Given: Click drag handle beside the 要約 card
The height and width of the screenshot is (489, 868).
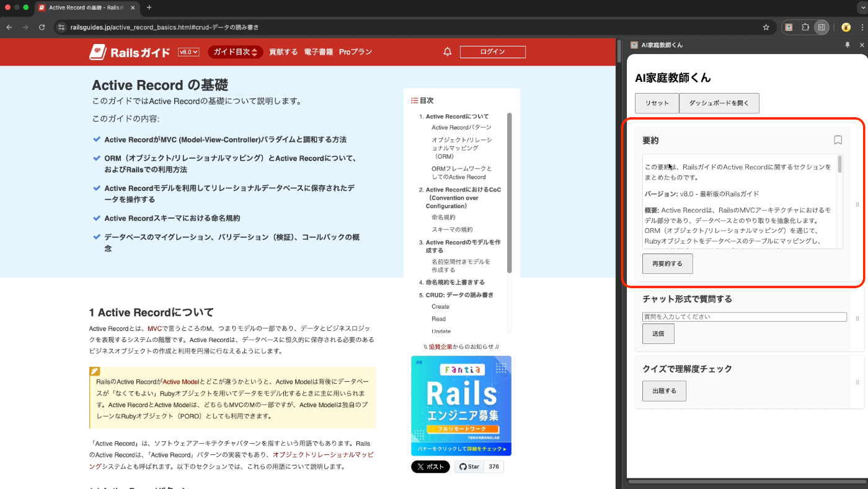Looking at the screenshot, I should [x=857, y=205].
